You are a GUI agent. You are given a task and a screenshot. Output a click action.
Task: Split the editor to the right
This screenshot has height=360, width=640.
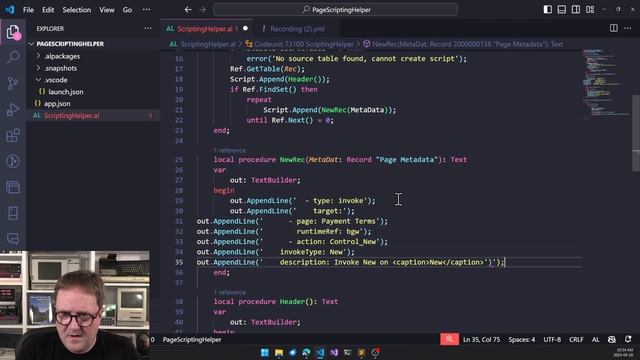[x=613, y=28]
